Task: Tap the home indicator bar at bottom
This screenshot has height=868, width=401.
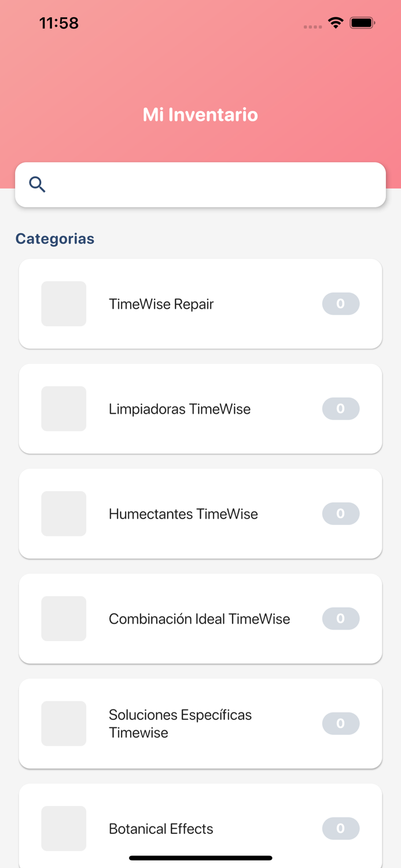Action: [200, 858]
